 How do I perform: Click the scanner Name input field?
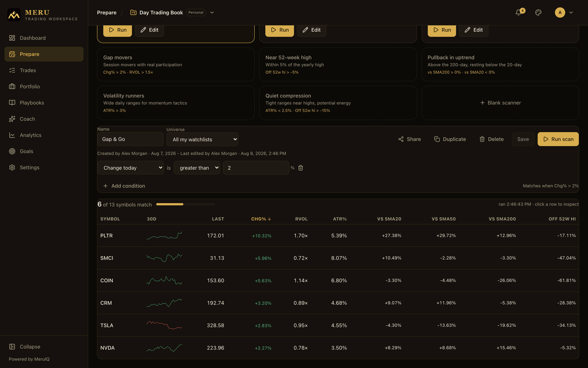[130, 139]
